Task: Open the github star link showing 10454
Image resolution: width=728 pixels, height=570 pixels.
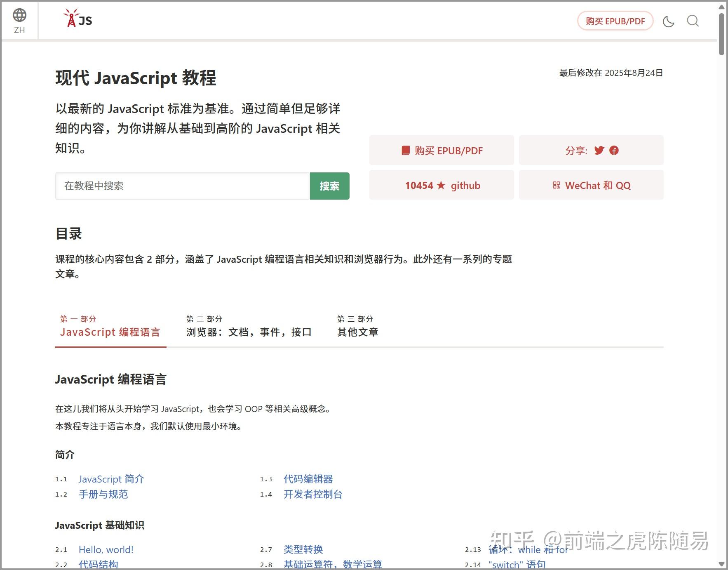Action: coord(441,185)
